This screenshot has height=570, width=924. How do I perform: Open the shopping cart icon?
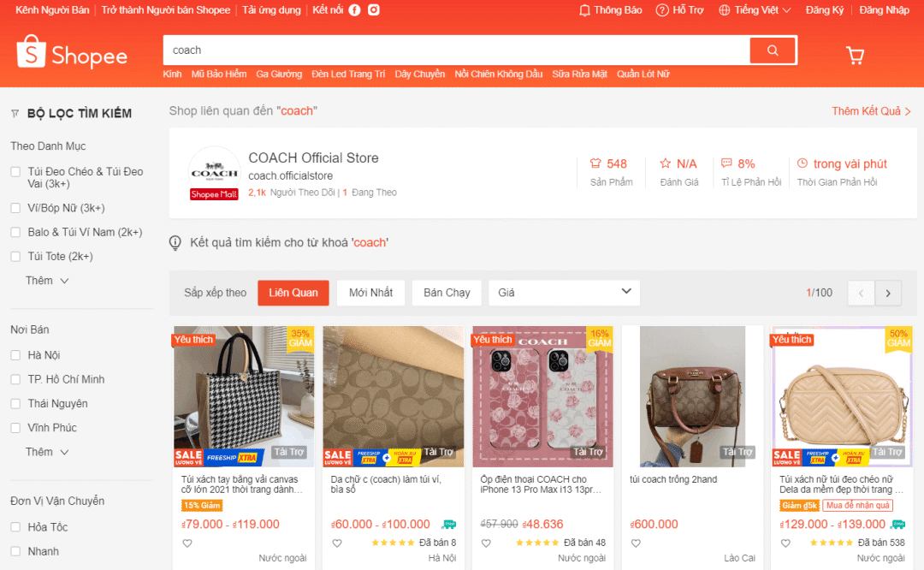855,54
